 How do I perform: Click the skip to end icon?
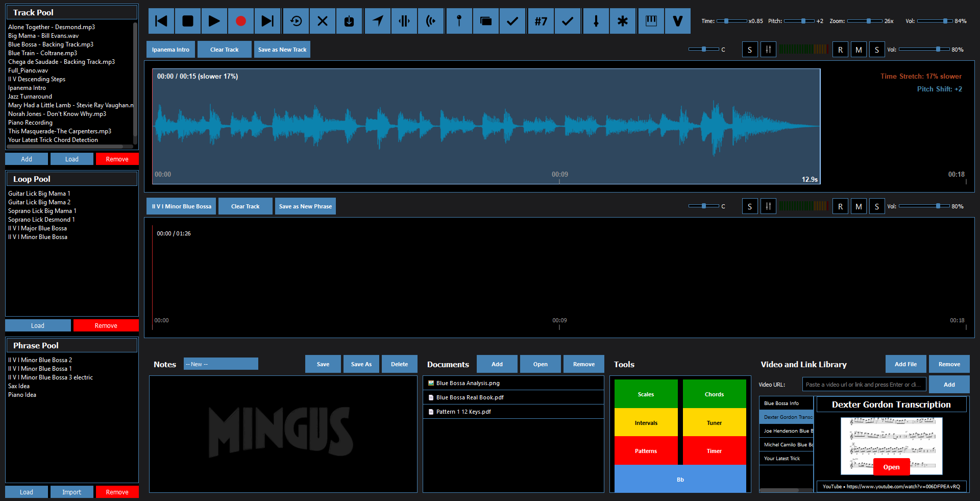point(267,21)
